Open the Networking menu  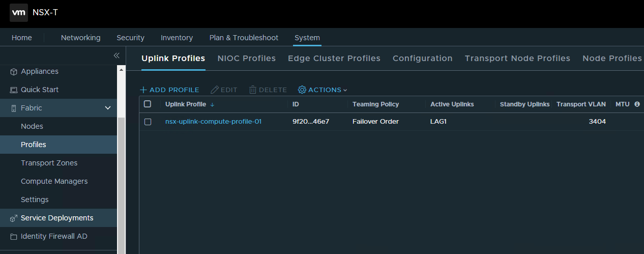point(81,38)
